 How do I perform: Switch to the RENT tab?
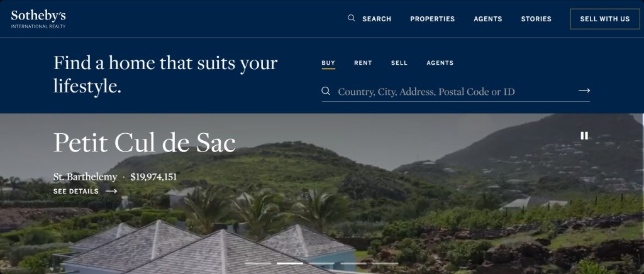[363, 63]
